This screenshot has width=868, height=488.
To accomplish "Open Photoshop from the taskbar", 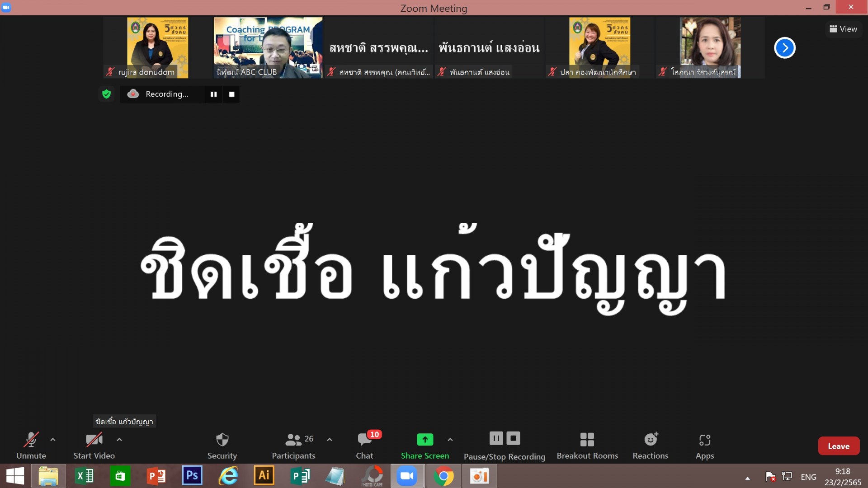I will [x=192, y=476].
